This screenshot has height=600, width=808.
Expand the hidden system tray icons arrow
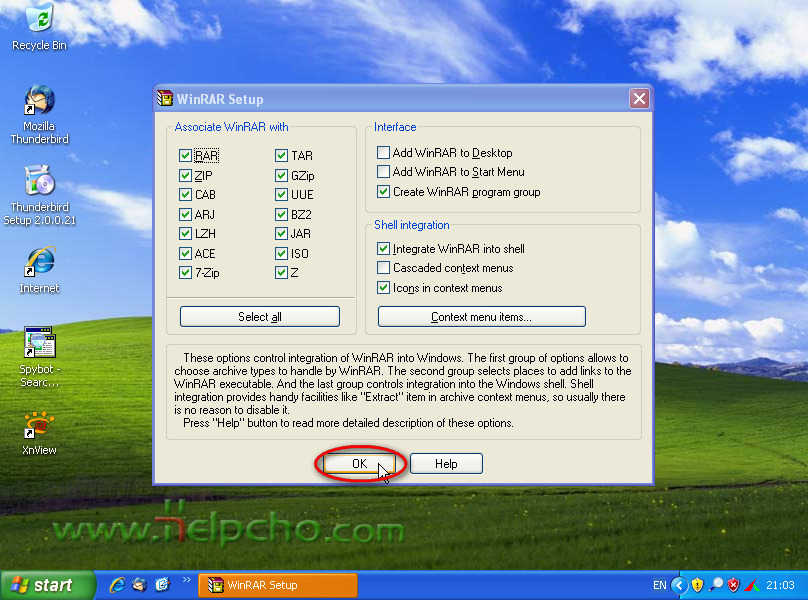tap(680, 585)
